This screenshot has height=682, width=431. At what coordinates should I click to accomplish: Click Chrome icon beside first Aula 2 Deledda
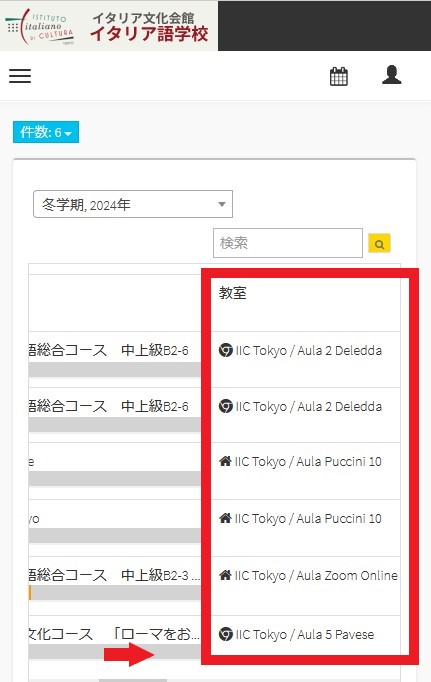[225, 350]
